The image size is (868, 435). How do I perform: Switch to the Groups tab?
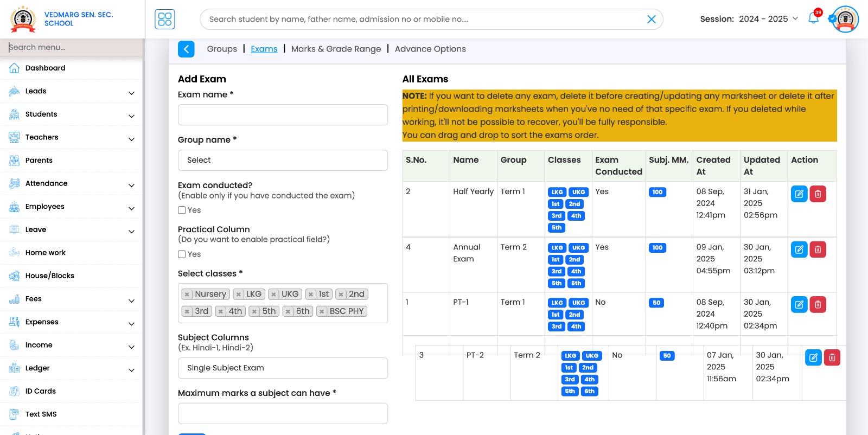222,49
